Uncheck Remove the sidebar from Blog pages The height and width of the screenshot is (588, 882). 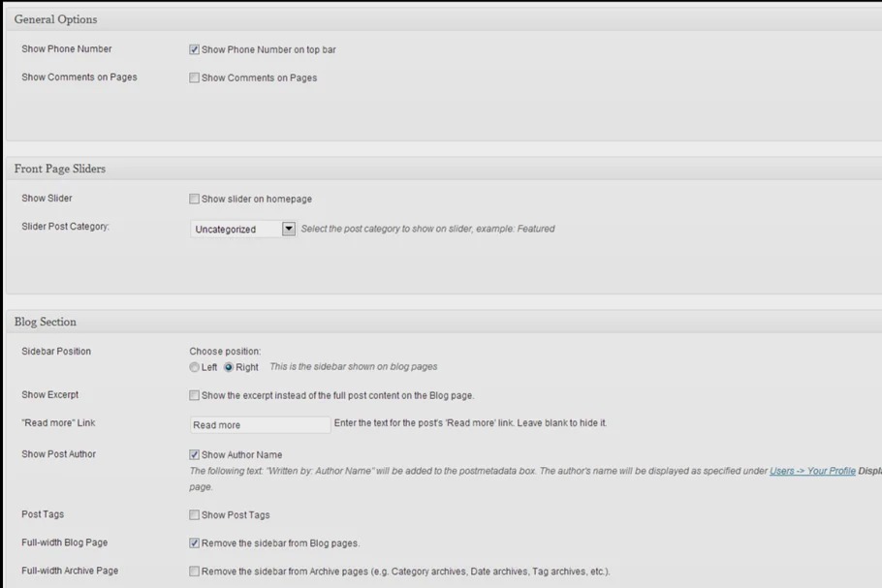pyautogui.click(x=195, y=542)
